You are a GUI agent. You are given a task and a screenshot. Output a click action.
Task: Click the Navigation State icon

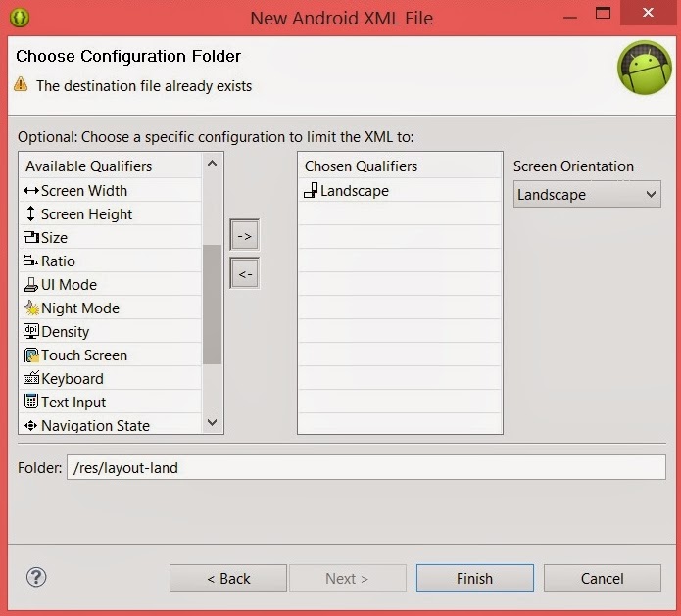pyautogui.click(x=30, y=425)
